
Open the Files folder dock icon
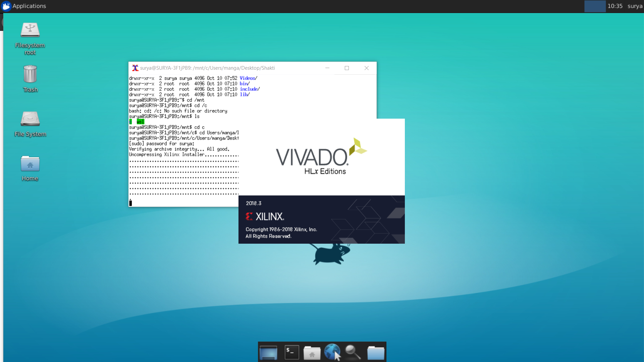pos(376,353)
